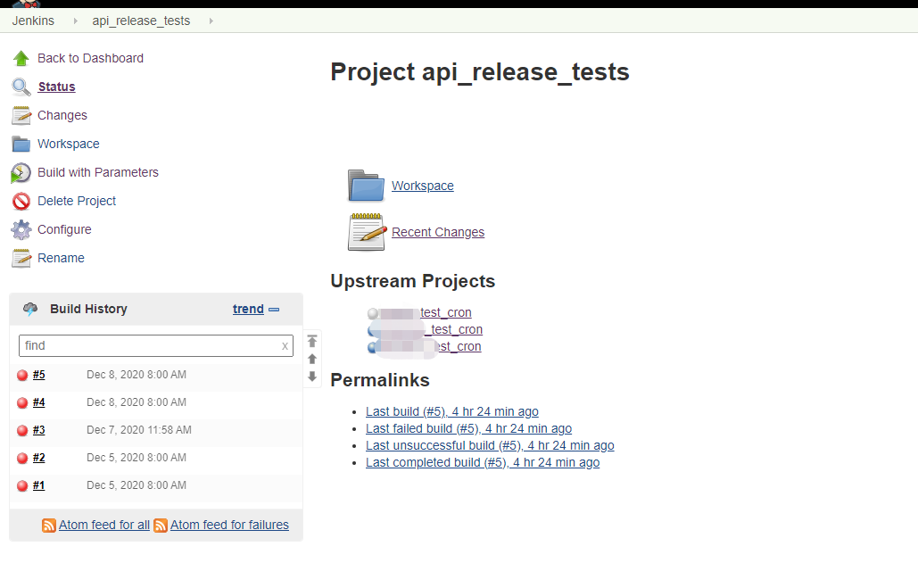
Task: Expand the api_release_tests breadcrumb dropdown arrow
Action: (211, 21)
